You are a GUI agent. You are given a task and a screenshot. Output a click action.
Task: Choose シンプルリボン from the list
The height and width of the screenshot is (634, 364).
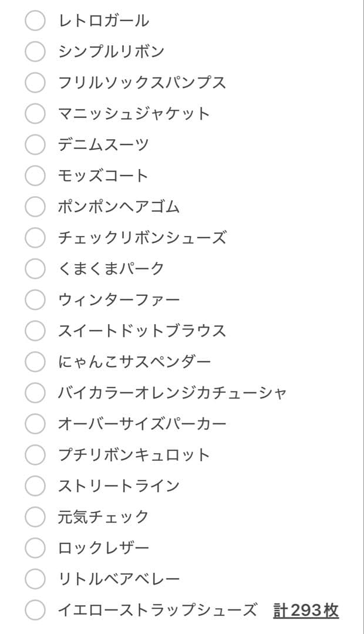34,52
